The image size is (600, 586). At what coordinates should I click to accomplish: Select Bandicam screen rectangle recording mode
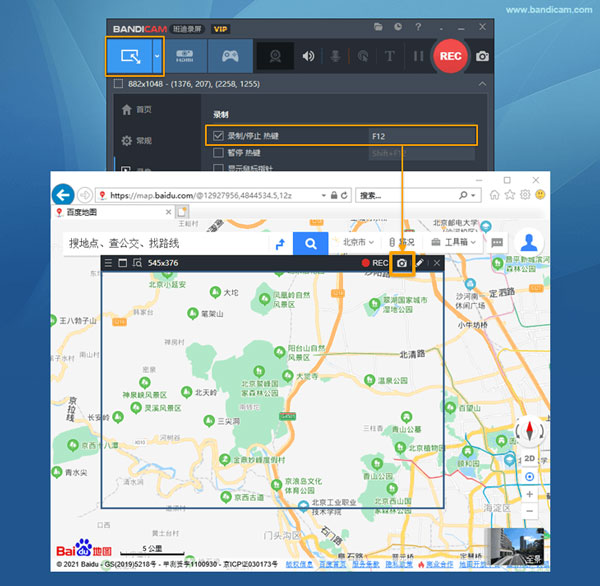pyautogui.click(x=130, y=56)
